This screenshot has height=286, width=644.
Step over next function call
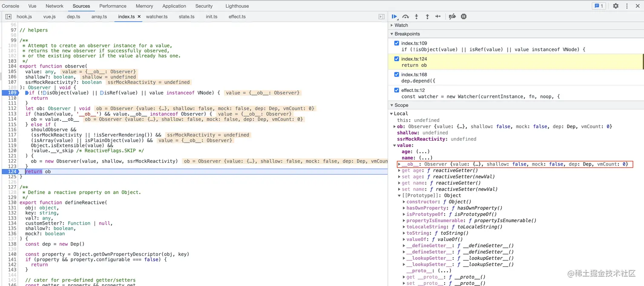(405, 17)
